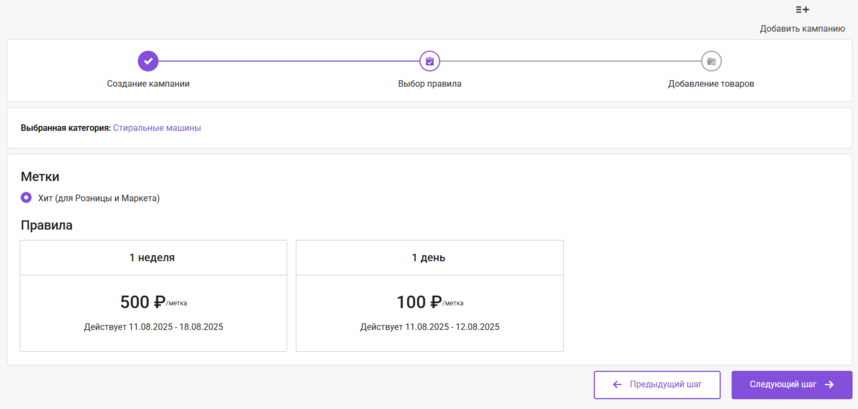Select the '1 неделя' rule card header
This screenshot has width=858, height=409.
(x=152, y=258)
